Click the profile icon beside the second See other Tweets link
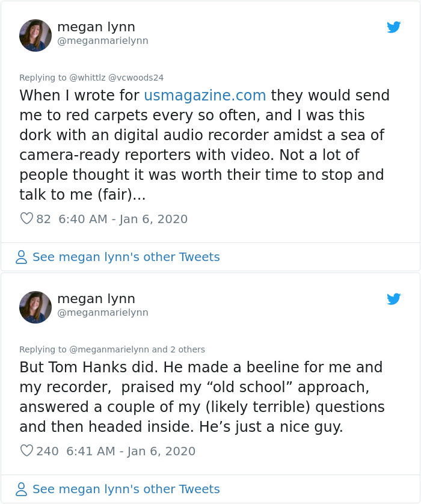This screenshot has height=504, width=421. click(20, 489)
